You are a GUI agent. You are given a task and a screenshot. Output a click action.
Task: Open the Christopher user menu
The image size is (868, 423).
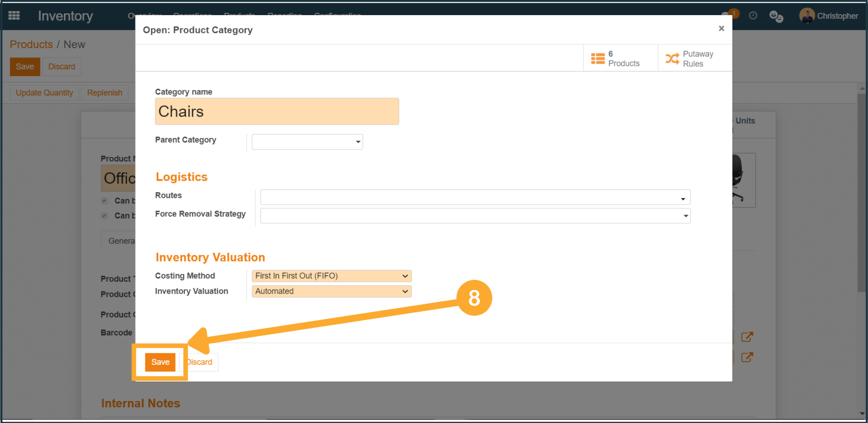tap(829, 16)
